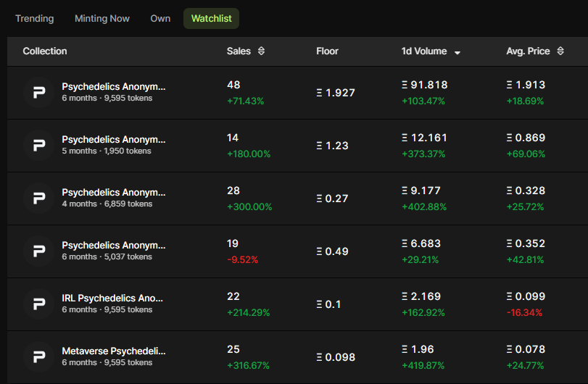Click the Floor column header
588x384 pixels.
pyautogui.click(x=327, y=51)
